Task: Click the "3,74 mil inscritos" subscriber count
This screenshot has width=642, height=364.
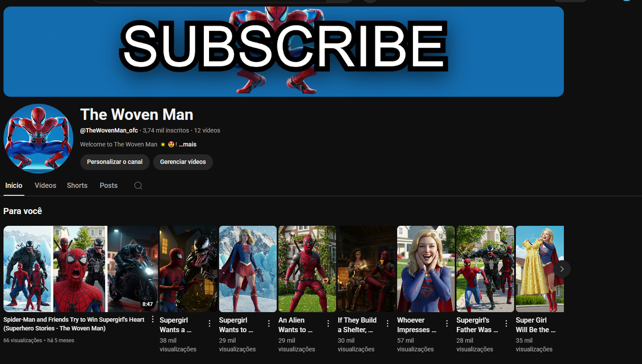Action: point(166,130)
